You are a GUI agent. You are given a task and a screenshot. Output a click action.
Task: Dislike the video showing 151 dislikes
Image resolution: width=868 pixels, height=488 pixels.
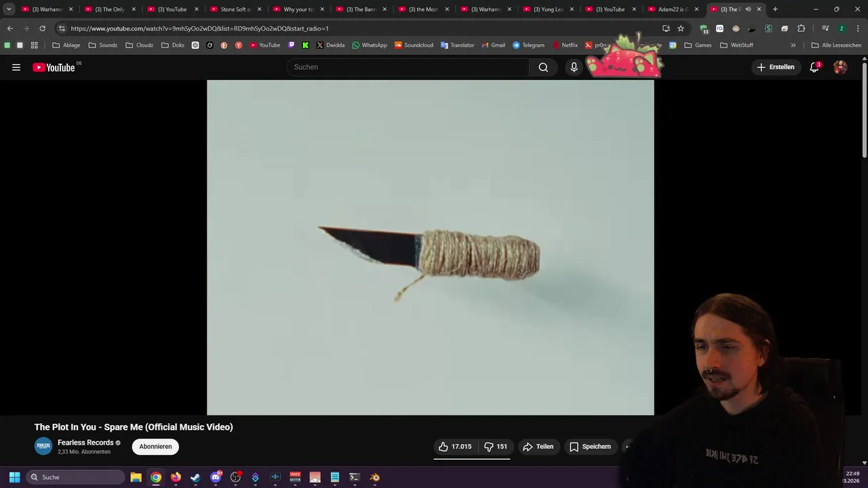pos(496,447)
